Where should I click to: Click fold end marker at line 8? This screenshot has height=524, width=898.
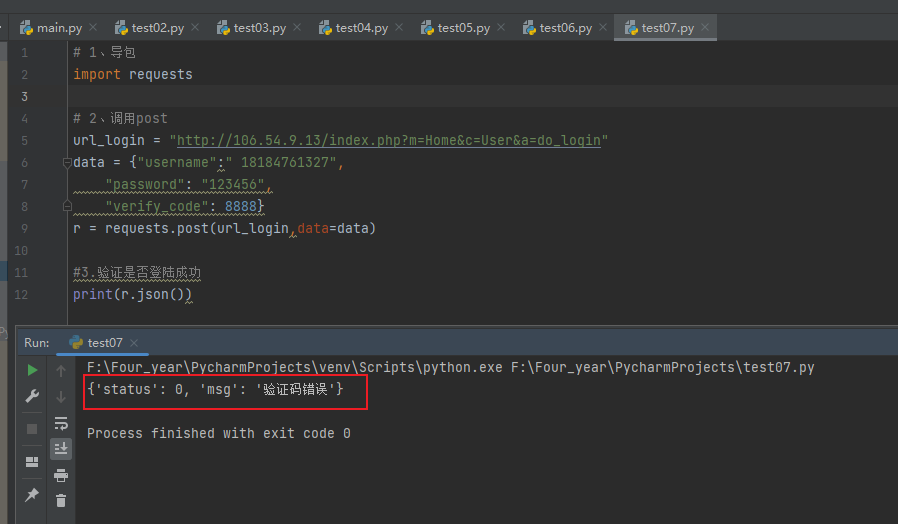[67, 206]
